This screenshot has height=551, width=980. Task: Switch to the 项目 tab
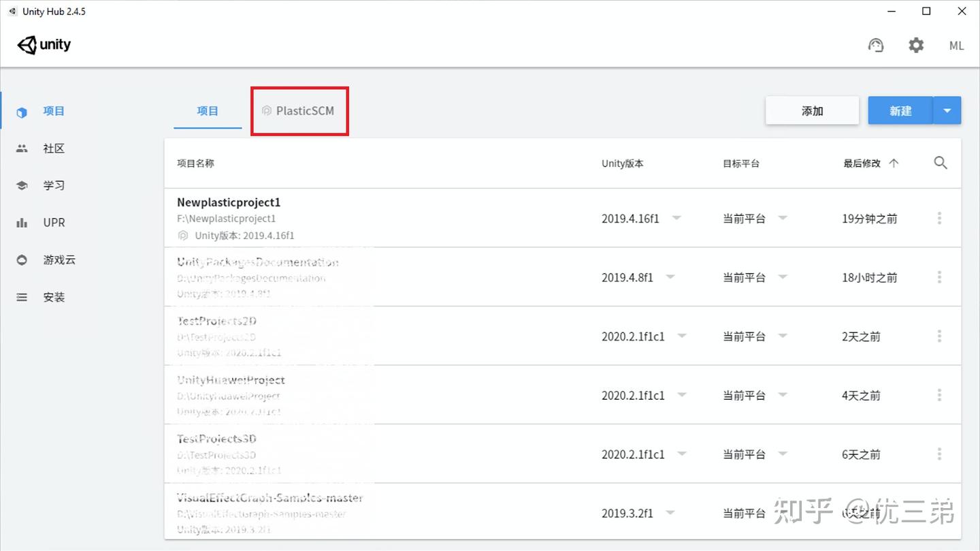tap(208, 110)
